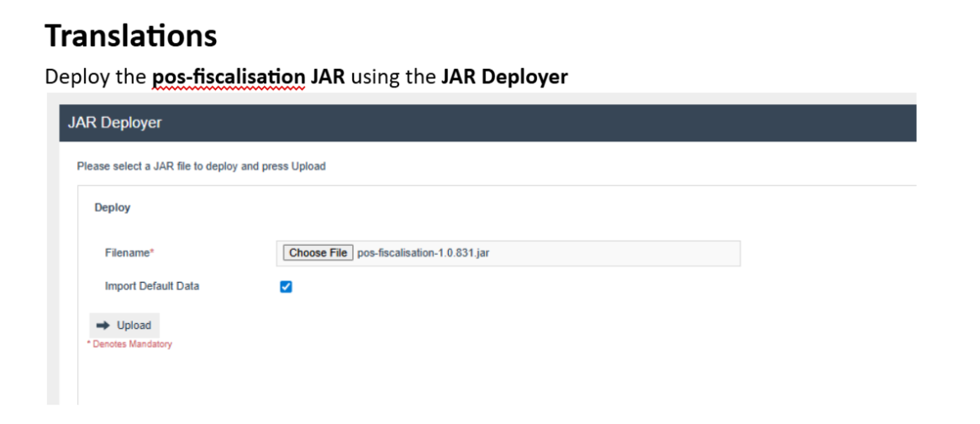The height and width of the screenshot is (424, 980).
Task: Click the Choose File button
Action: click(319, 252)
